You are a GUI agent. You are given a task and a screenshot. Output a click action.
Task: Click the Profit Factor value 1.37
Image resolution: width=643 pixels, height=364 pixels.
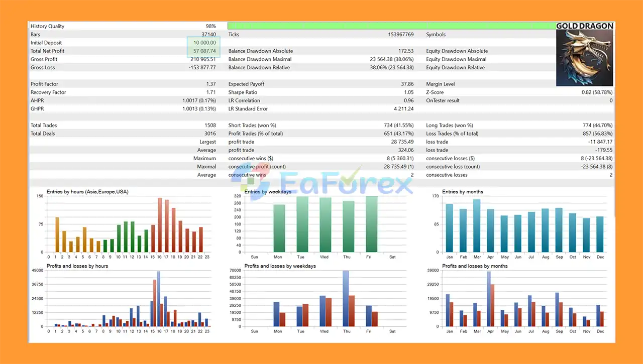coord(211,84)
